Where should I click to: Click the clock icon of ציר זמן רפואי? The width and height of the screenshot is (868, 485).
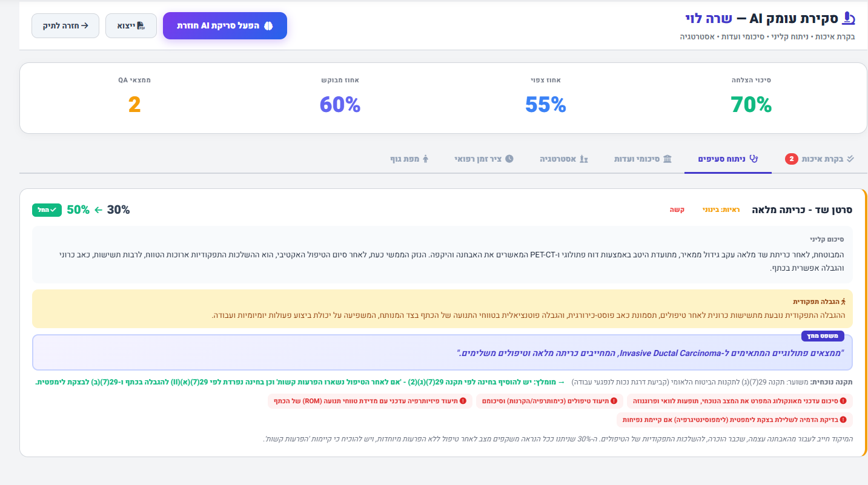(509, 159)
